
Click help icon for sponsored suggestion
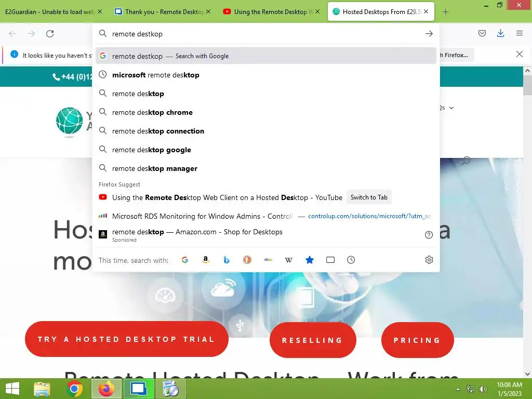pos(429,235)
